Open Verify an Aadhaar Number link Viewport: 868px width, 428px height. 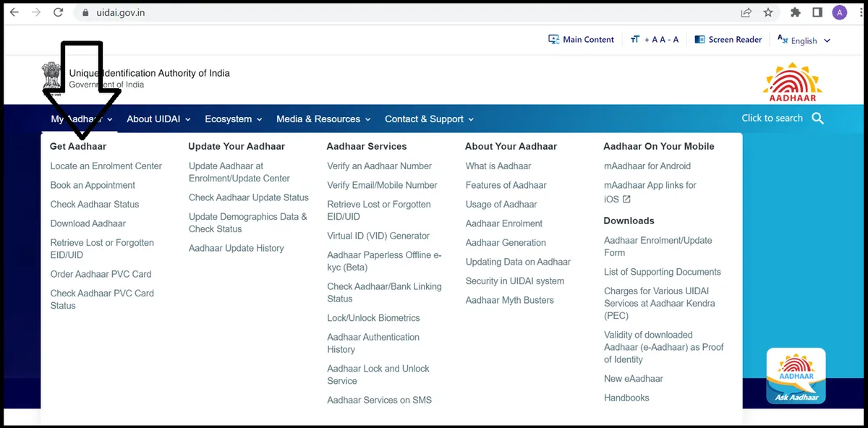point(379,166)
